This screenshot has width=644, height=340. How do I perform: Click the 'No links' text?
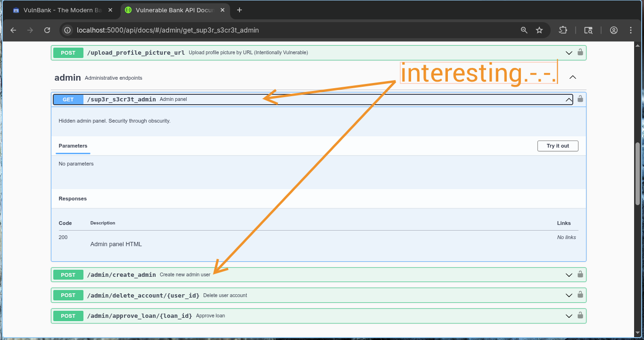567,237
